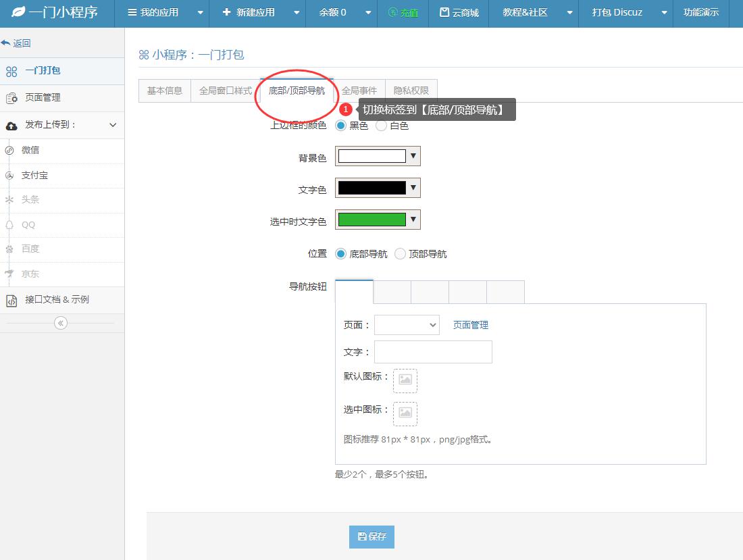Open the 我的应用 hamburger menu icon
This screenshot has width=743, height=560.
[132, 12]
